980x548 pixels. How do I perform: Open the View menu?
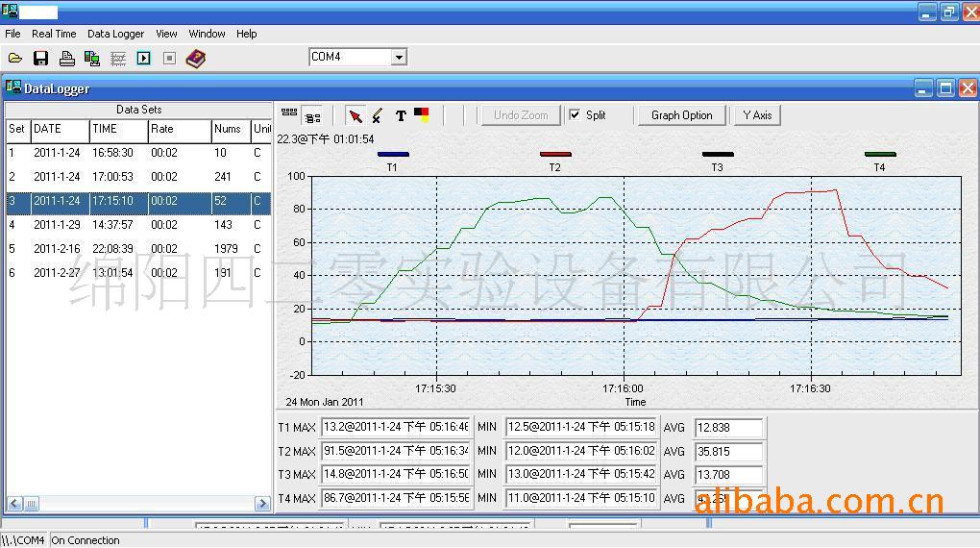166,34
